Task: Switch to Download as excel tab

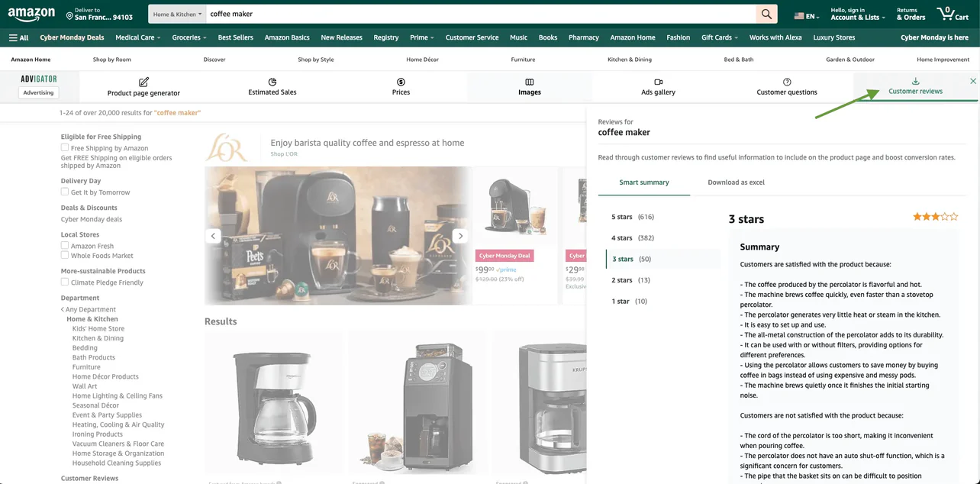Action: [736, 182]
